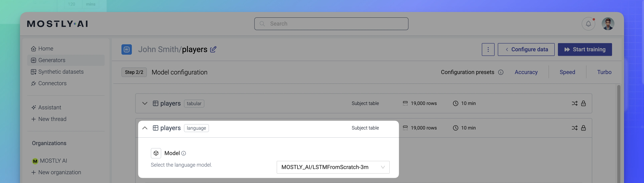Image resolution: width=644 pixels, height=183 pixels.
Task: Show Configuration presets info tooltip
Action: tap(501, 72)
